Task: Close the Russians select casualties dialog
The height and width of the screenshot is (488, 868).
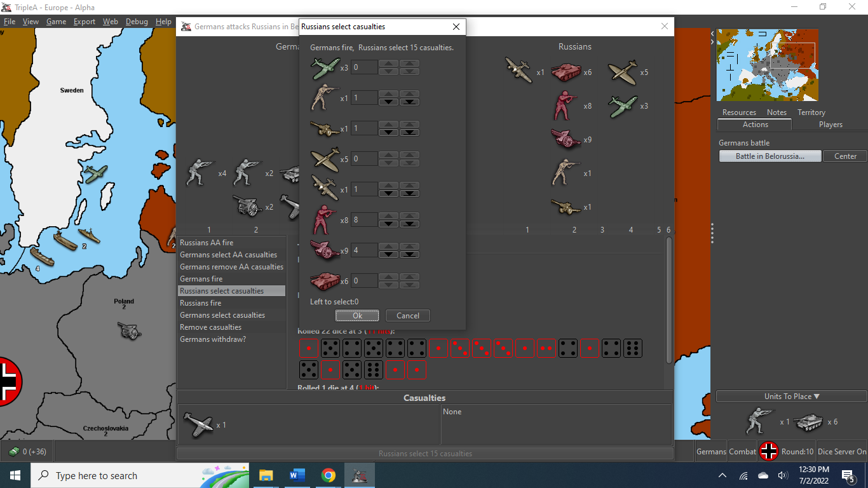Action: (x=456, y=27)
